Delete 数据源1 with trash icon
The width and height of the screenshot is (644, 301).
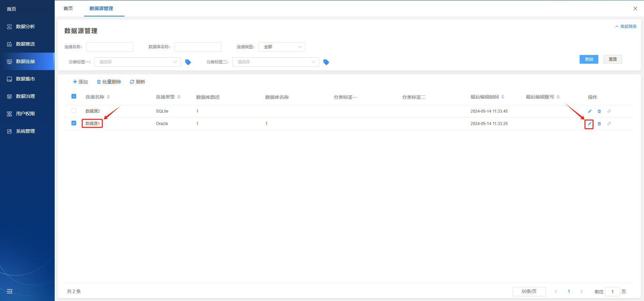[599, 124]
